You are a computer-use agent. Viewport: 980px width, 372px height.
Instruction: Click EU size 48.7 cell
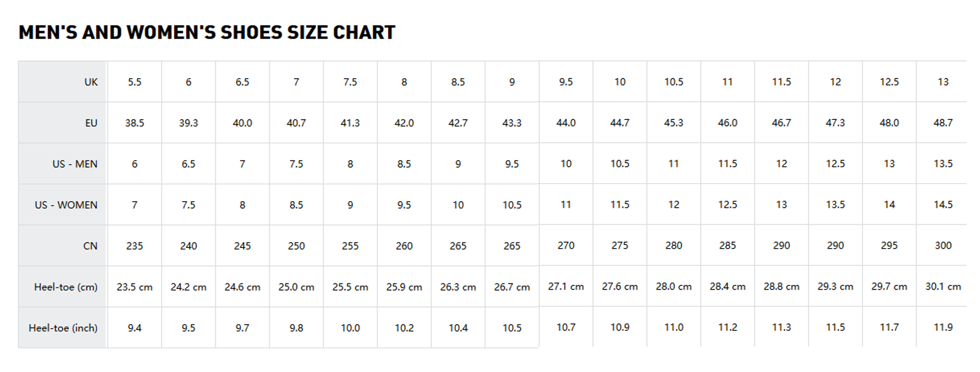click(x=943, y=123)
